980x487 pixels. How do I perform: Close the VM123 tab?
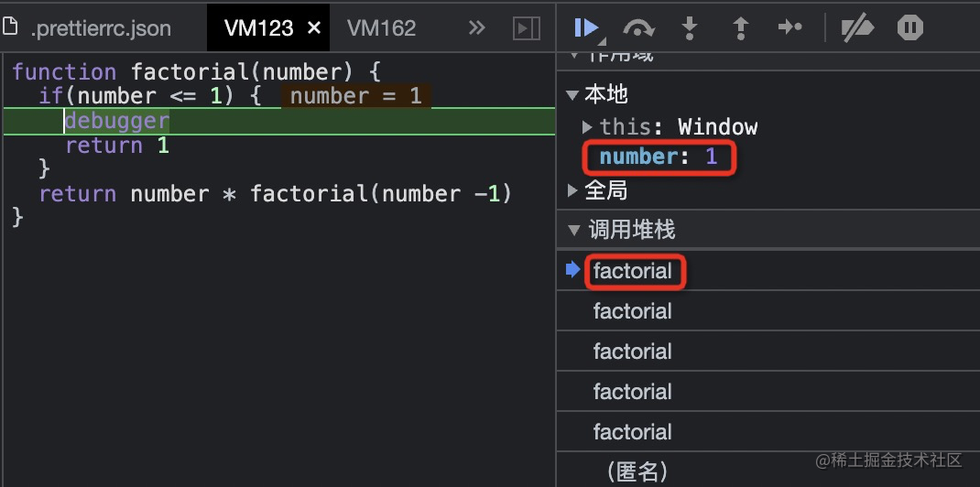click(313, 28)
